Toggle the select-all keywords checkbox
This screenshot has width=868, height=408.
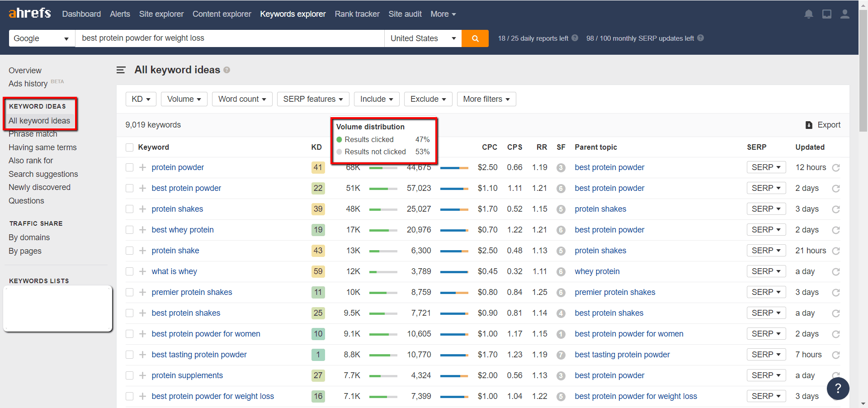tap(130, 147)
